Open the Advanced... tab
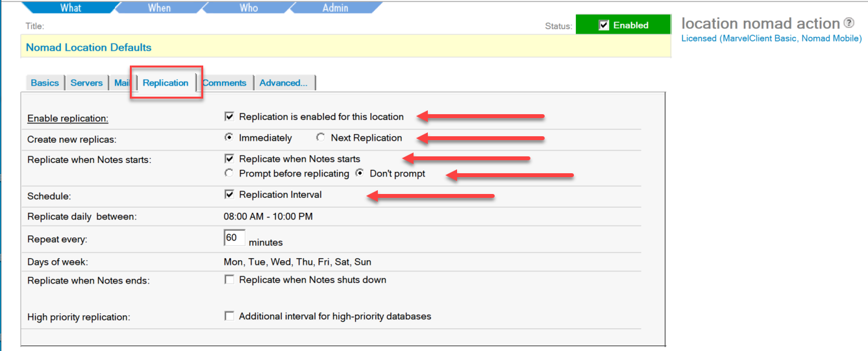This screenshot has width=868, height=351. click(x=283, y=83)
